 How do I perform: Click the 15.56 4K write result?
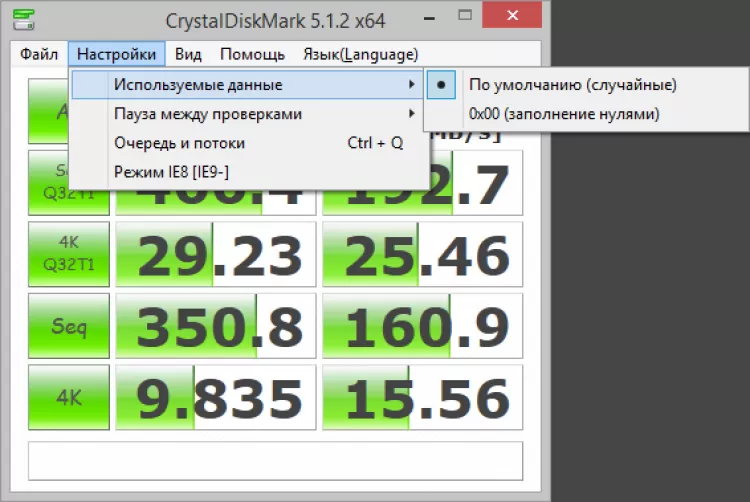pyautogui.click(x=423, y=397)
